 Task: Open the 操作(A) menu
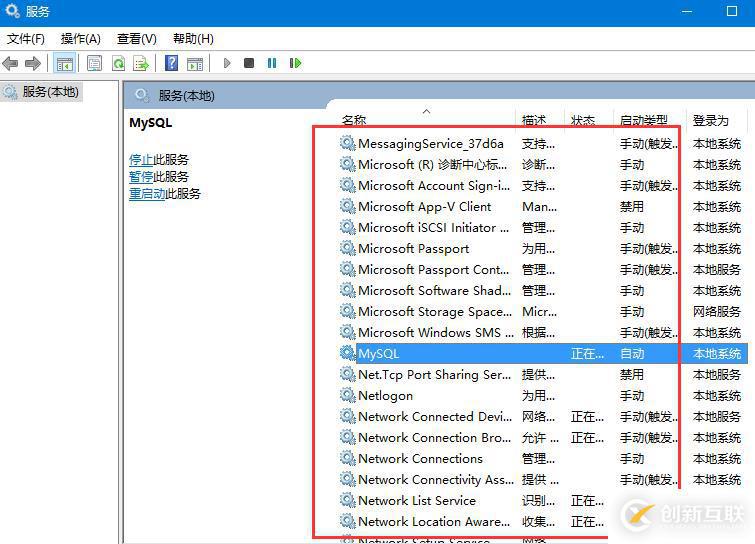(81, 39)
